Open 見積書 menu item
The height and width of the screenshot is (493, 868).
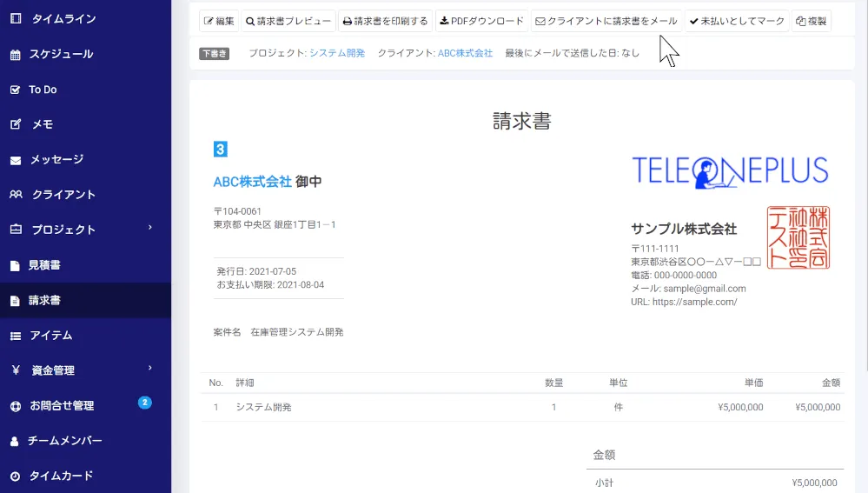(x=85, y=265)
